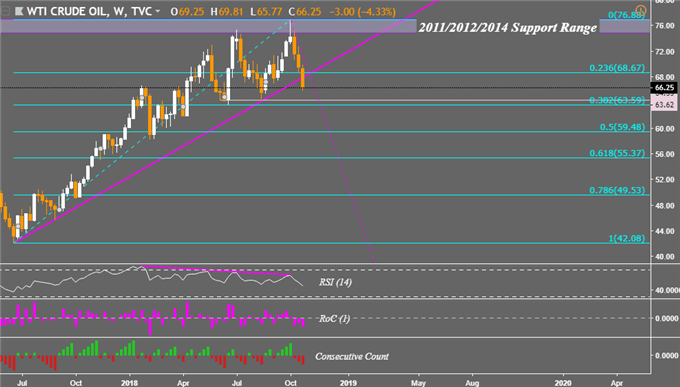This screenshot has height=387, width=680.
Task: Open the dropdown arrow after TVC
Action: (157, 11)
